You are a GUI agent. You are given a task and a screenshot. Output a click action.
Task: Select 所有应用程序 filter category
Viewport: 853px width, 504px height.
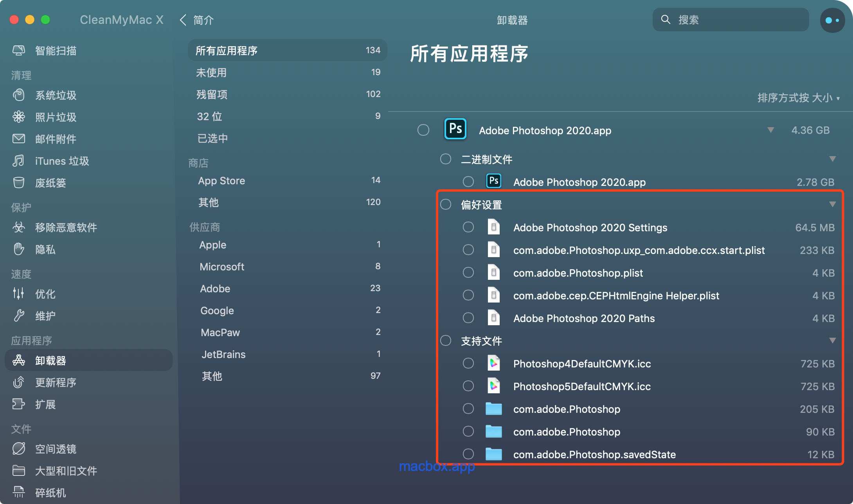[x=287, y=50]
